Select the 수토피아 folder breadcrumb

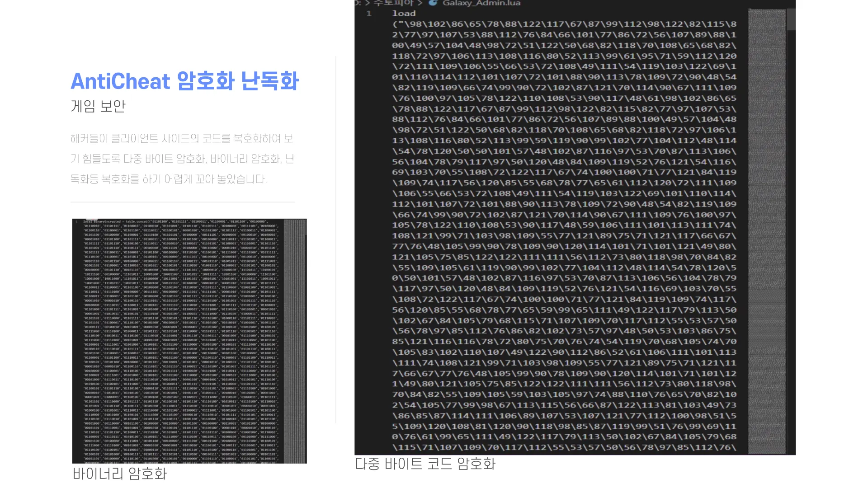pyautogui.click(x=393, y=3)
